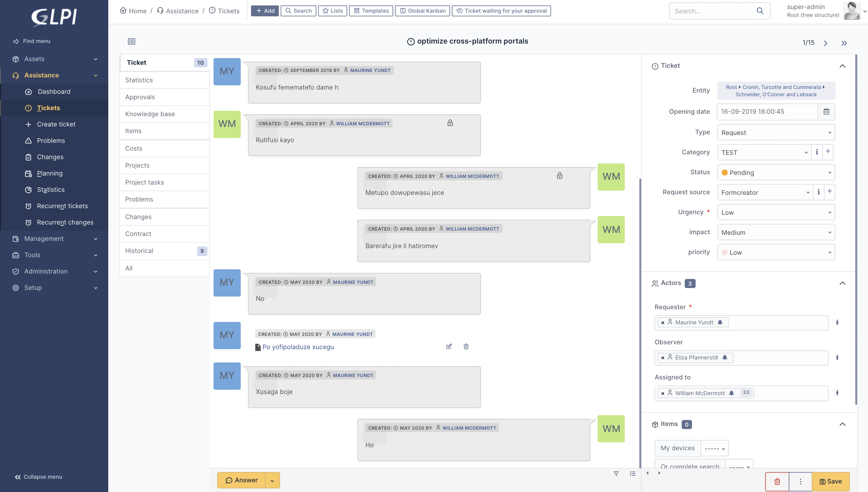Screen dimensions: 868x492
Task: Click the calendar icon beside Opening date
Action: 826,112
